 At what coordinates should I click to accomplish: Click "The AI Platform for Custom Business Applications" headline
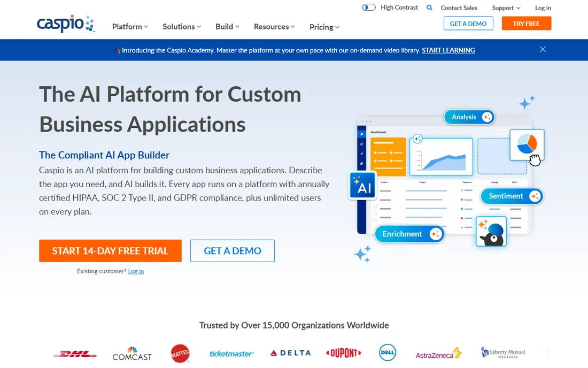170,109
